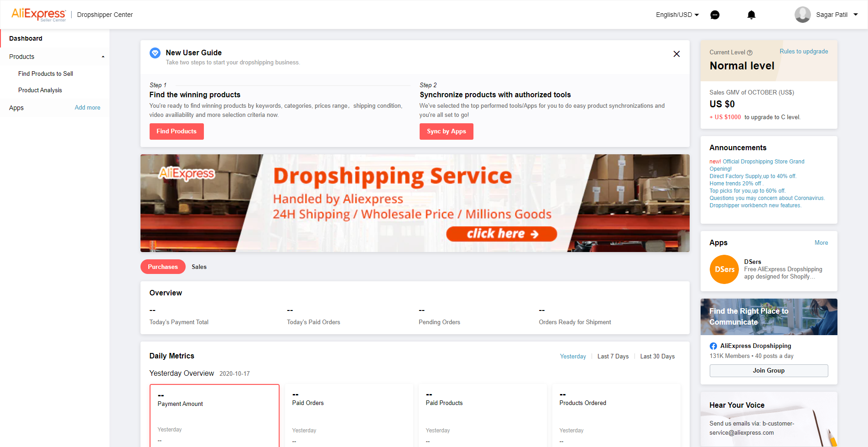Viewport: 868px width, 447px height.
Task: Click the Join Group button
Action: [x=769, y=371]
